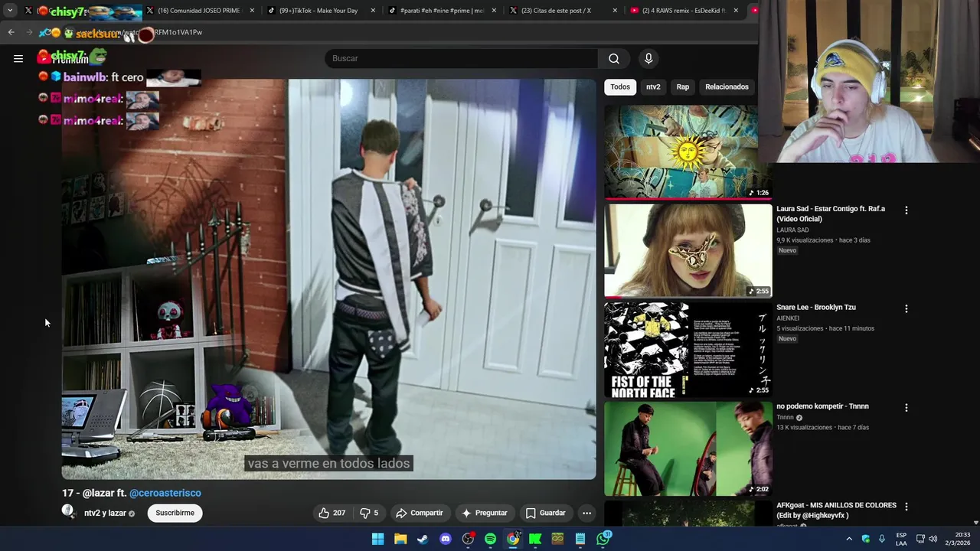Screen dimensions: 980x551
Task: Open Steam from the taskbar
Action: tap(423, 539)
